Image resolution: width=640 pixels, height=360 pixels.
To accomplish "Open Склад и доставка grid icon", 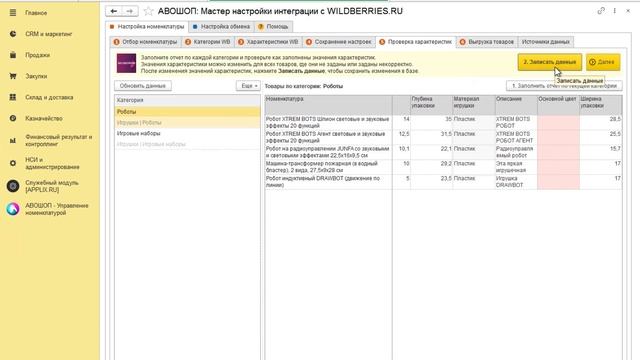I will 13,97.
